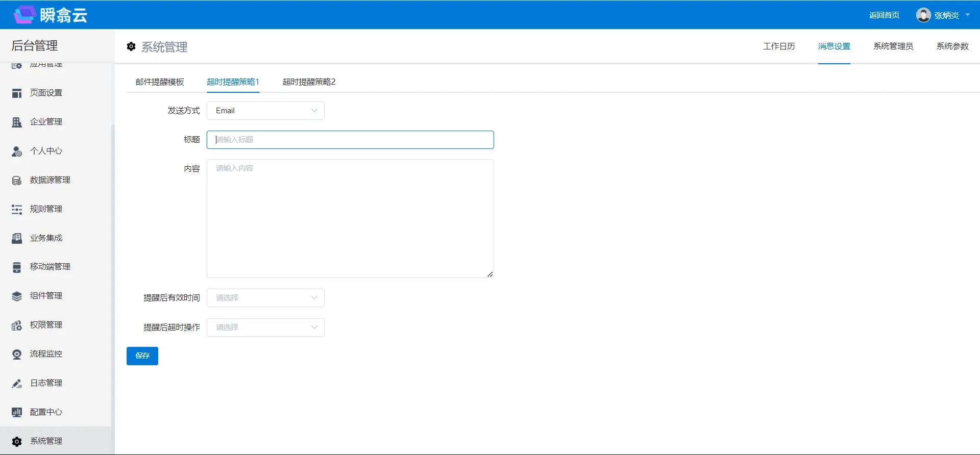The height and width of the screenshot is (455, 980).
Task: Click the 返回首页 link
Action: (884, 15)
